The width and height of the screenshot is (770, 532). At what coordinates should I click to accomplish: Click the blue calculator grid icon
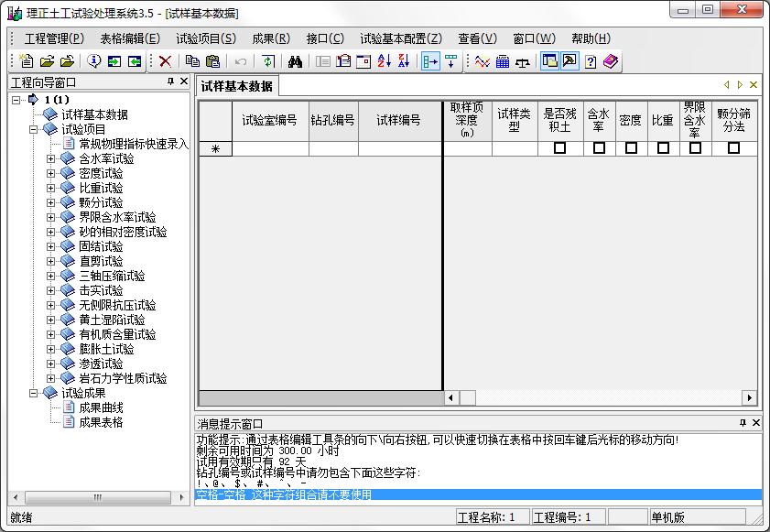(503, 61)
